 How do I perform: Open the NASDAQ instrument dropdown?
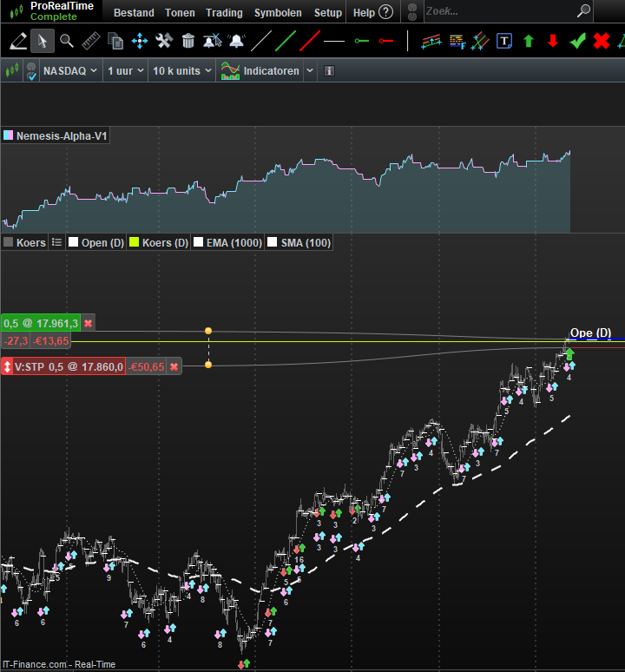point(69,71)
